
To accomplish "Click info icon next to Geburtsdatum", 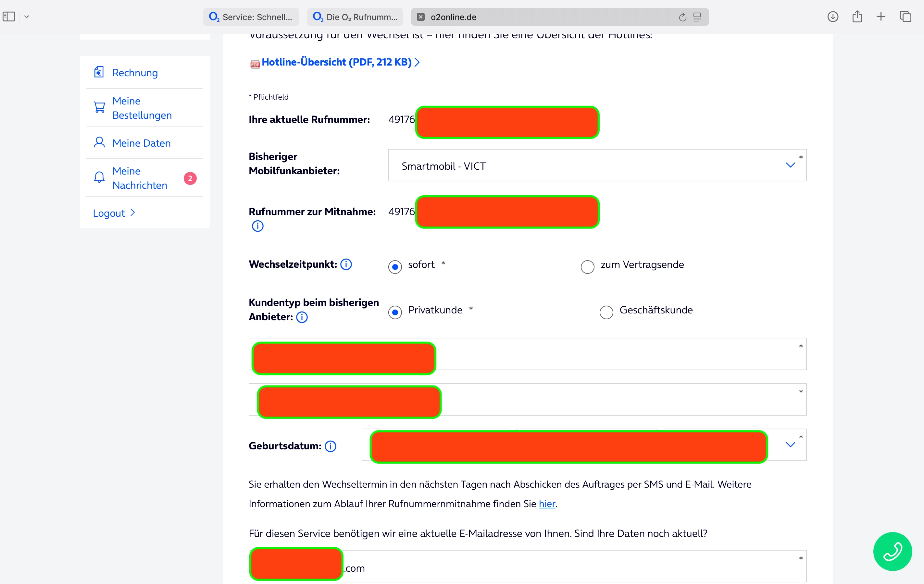I will 331,446.
